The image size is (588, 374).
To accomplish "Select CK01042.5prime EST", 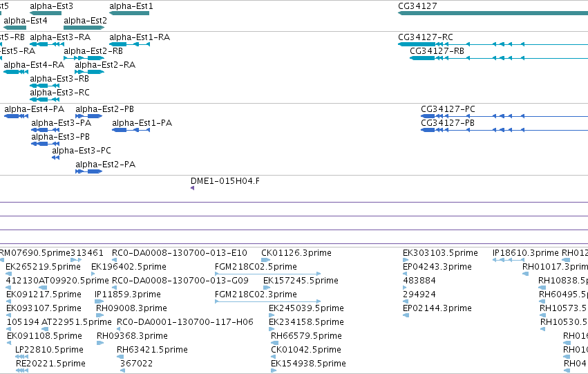I will coord(274,356).
